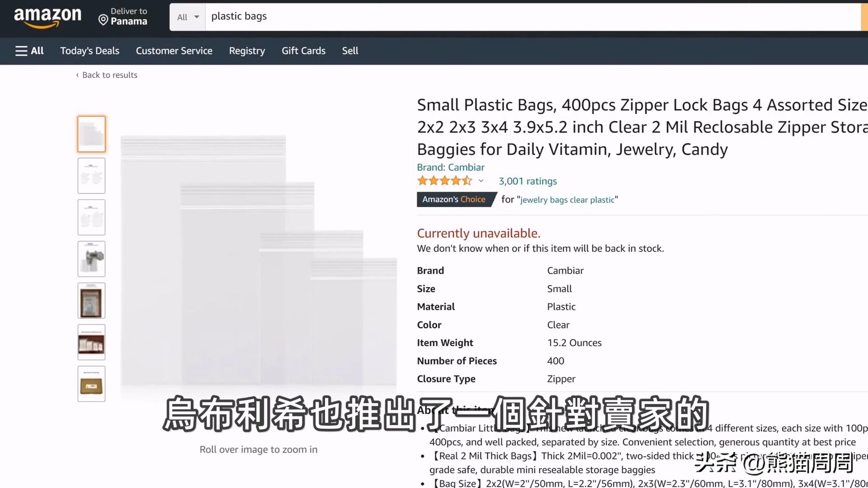Click the back in stock notice text
This screenshot has height=488, width=868.
pyautogui.click(x=540, y=249)
